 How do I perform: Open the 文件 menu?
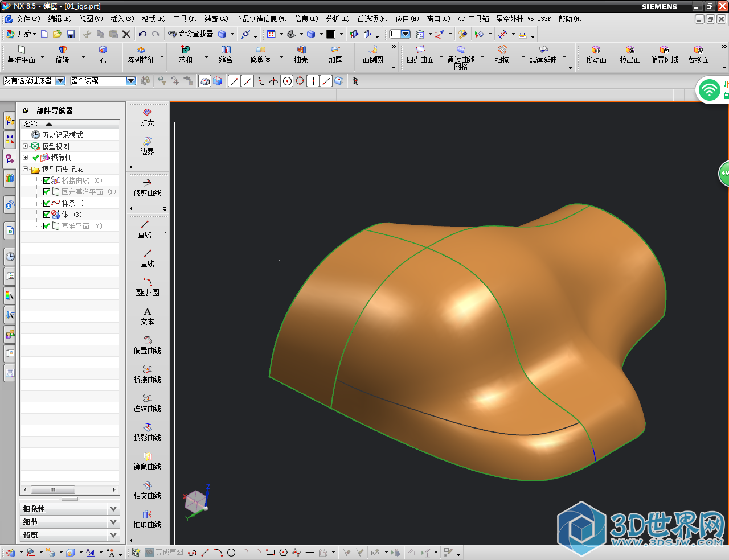[x=28, y=19]
